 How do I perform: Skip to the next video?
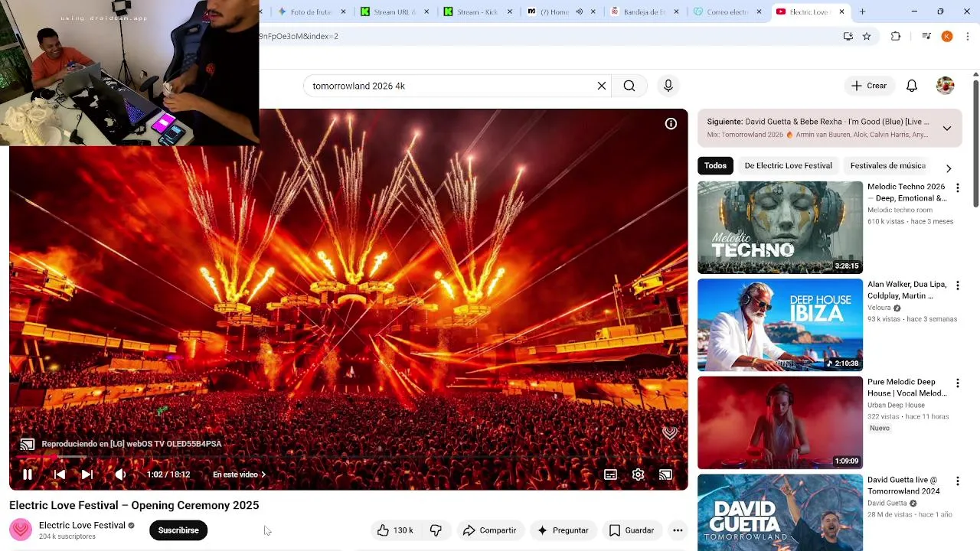click(87, 474)
